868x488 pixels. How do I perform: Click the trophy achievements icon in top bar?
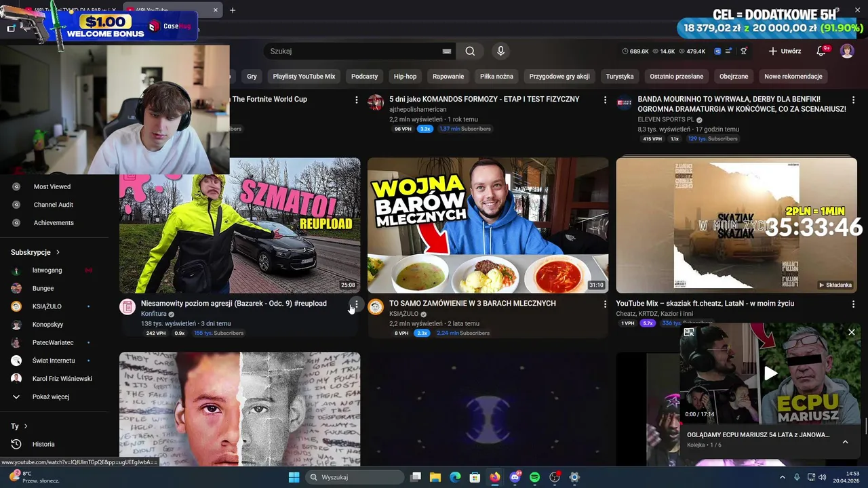(x=743, y=51)
